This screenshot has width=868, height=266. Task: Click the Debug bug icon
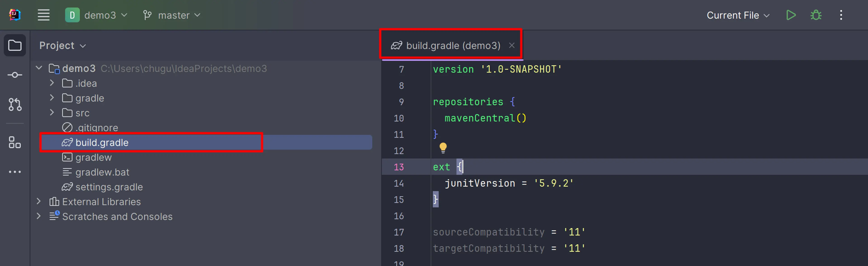(818, 15)
